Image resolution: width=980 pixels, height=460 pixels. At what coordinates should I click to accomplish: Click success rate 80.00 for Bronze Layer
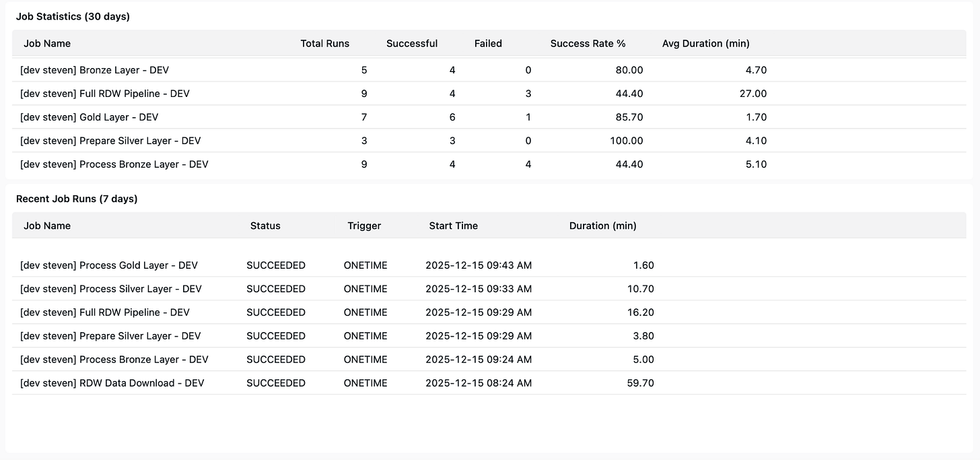pyautogui.click(x=629, y=70)
